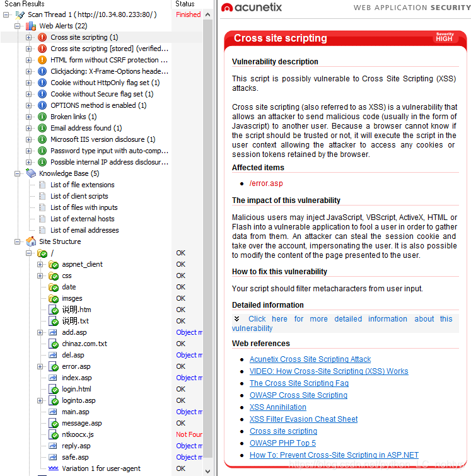
Task: Open the Acunetix Cross Site Scripting Attack link
Action: pyautogui.click(x=310, y=359)
